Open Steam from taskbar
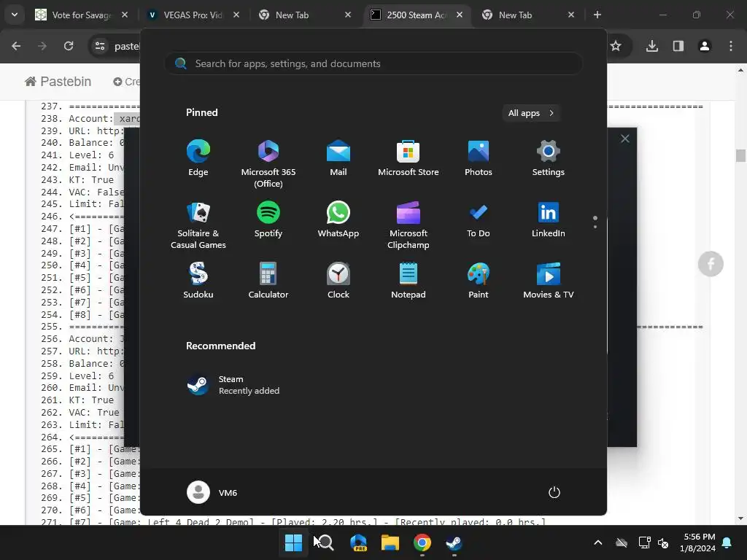 454,542
